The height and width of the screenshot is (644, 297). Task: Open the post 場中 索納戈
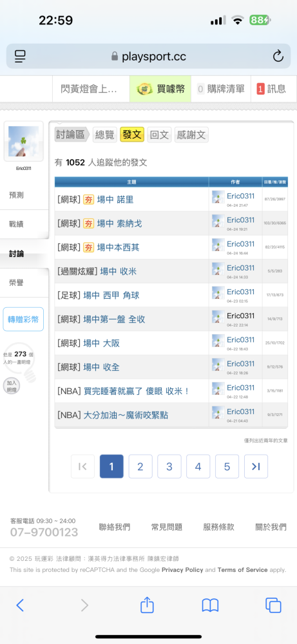[x=120, y=223]
